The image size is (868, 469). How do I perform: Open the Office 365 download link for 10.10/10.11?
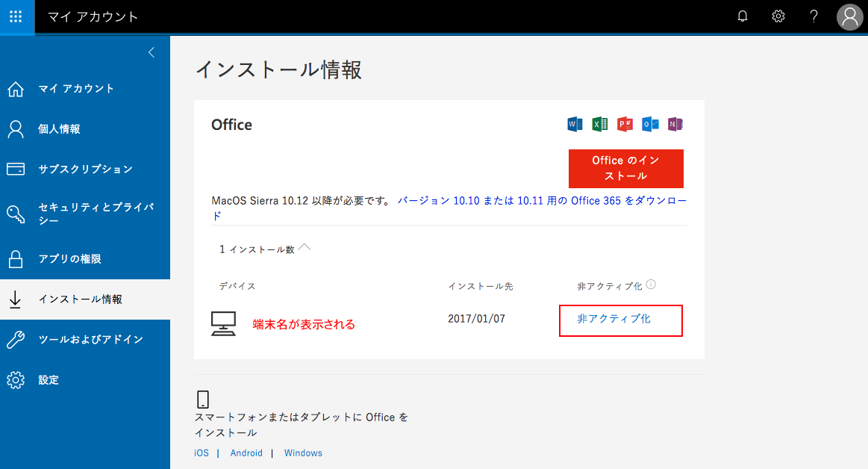(x=542, y=201)
